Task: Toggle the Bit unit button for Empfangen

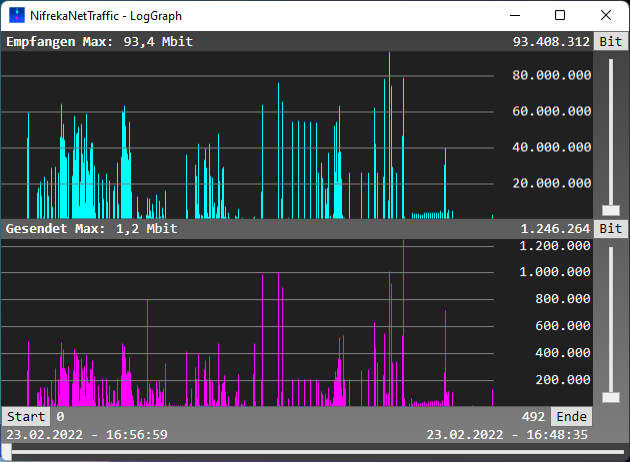Action: tap(611, 41)
